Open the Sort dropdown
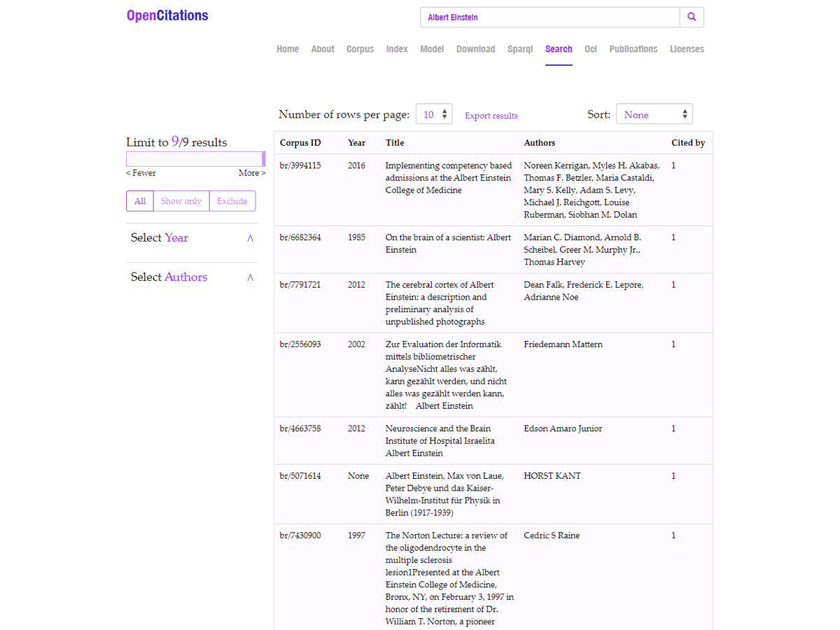The image size is (840, 630). click(654, 115)
